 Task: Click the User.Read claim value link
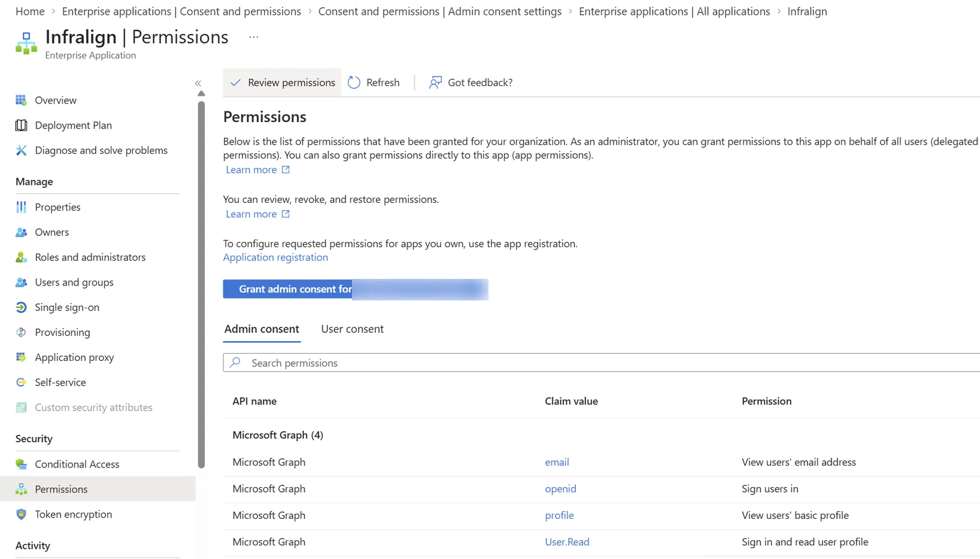567,542
